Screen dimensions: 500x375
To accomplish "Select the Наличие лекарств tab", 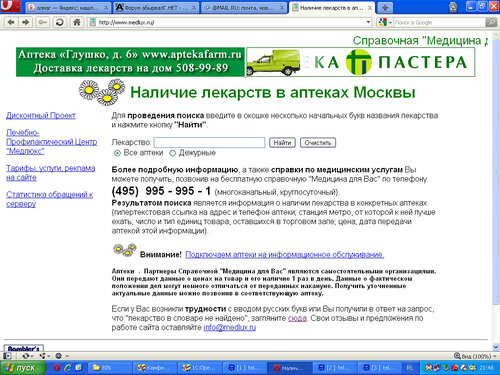I will (x=332, y=8).
